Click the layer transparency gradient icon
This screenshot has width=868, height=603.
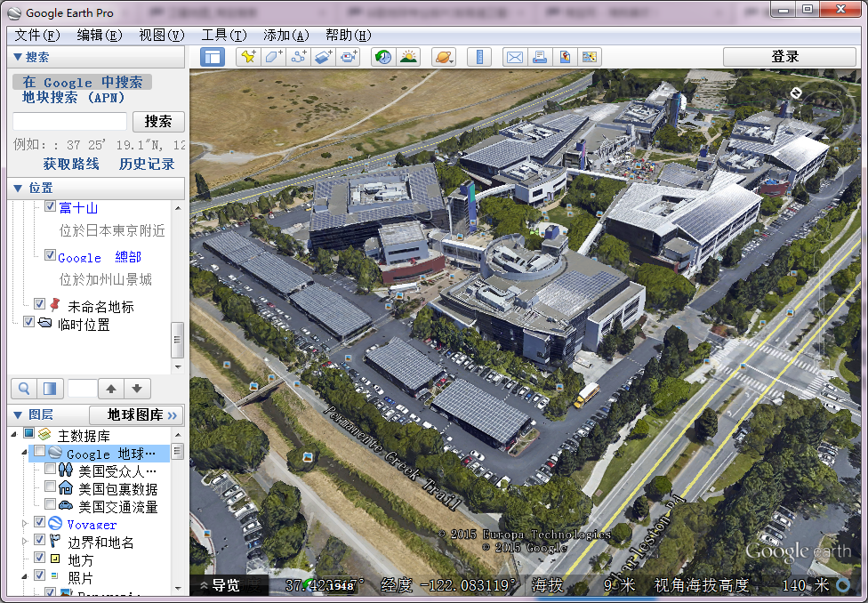coord(50,389)
